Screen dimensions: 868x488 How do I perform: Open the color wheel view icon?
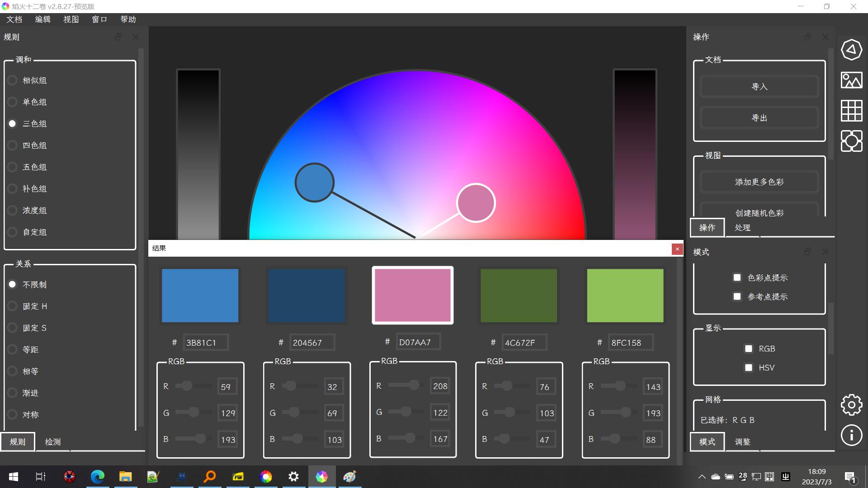click(851, 49)
